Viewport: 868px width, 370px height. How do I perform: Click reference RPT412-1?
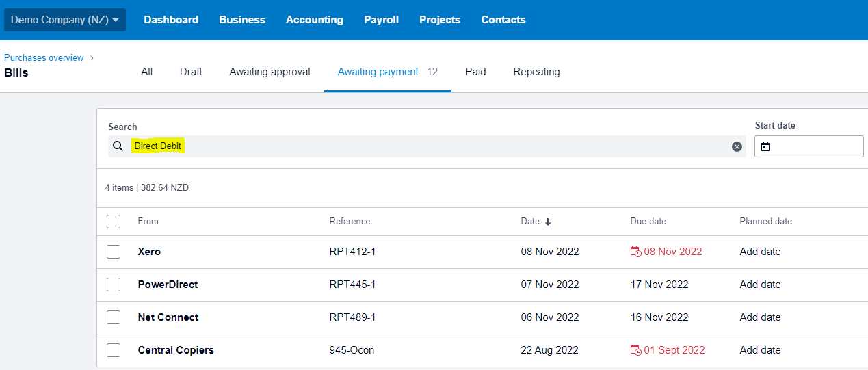click(x=352, y=252)
